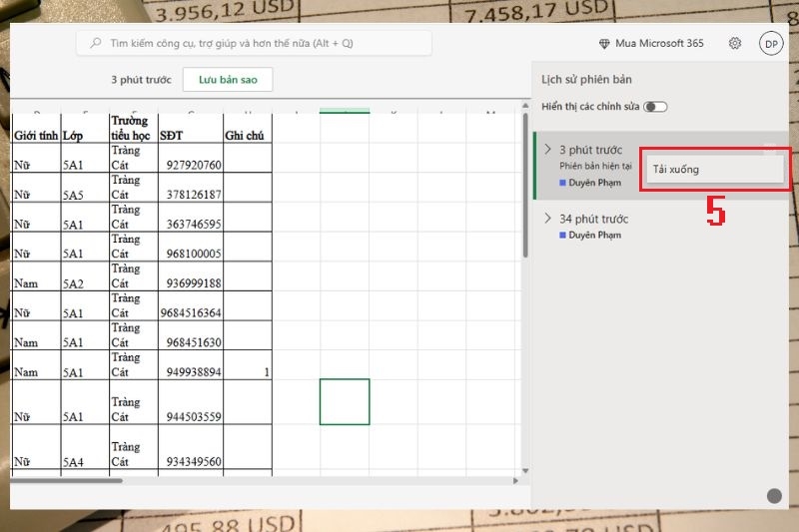Select cell with phone 363746595
This screenshot has height=532, width=799.
(x=191, y=217)
